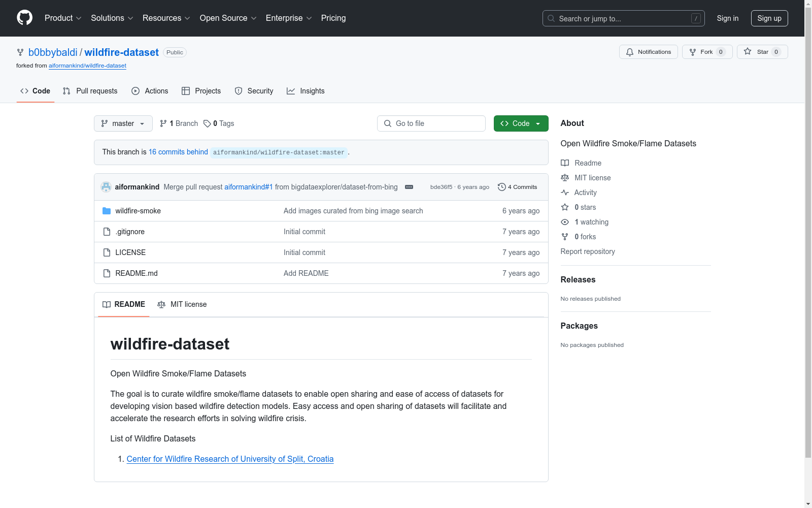The image size is (812, 508).
Task: Switch to the Code tab
Action: point(35,91)
